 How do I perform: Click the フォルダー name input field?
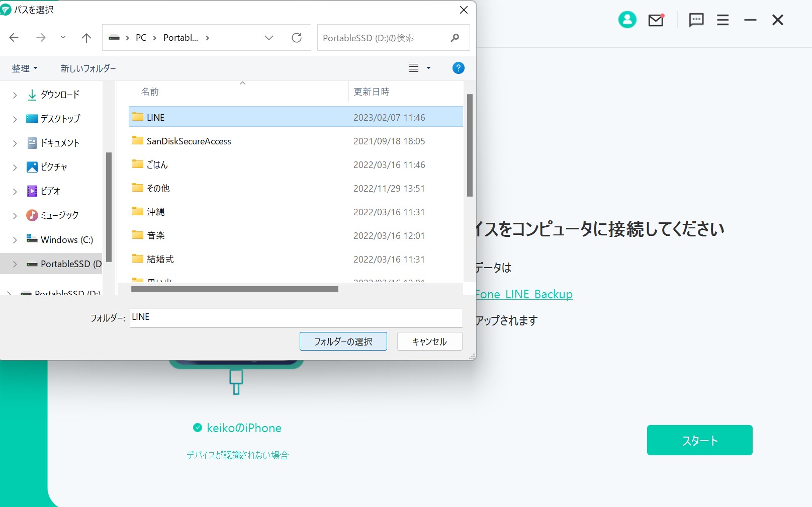(296, 317)
